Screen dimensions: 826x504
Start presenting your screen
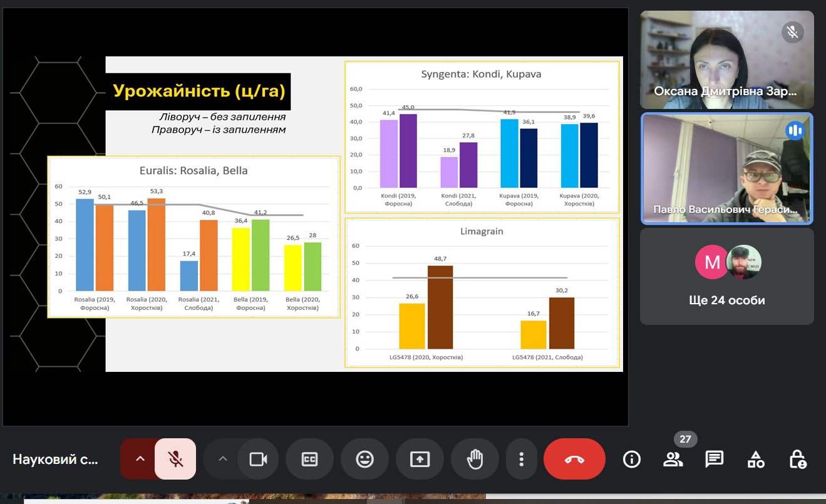(420, 459)
